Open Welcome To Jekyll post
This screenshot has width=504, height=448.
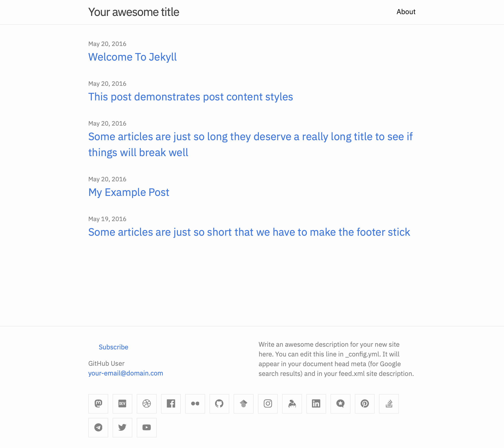[132, 57]
